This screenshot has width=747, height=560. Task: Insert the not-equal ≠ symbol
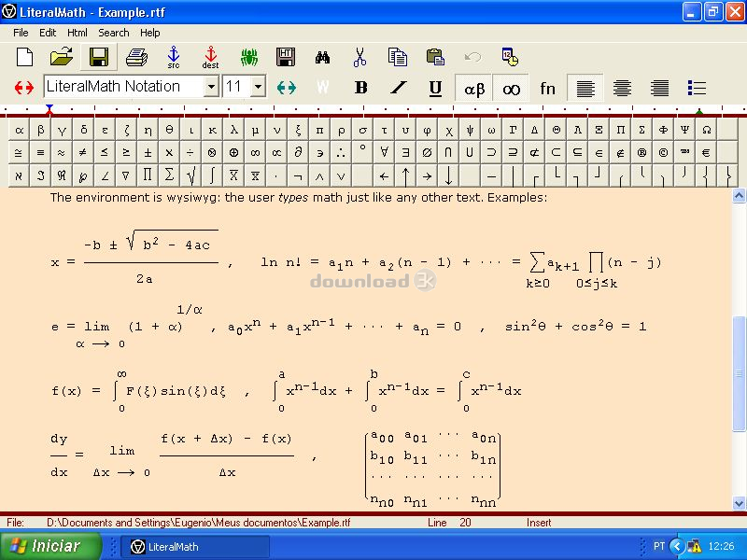tap(83, 153)
